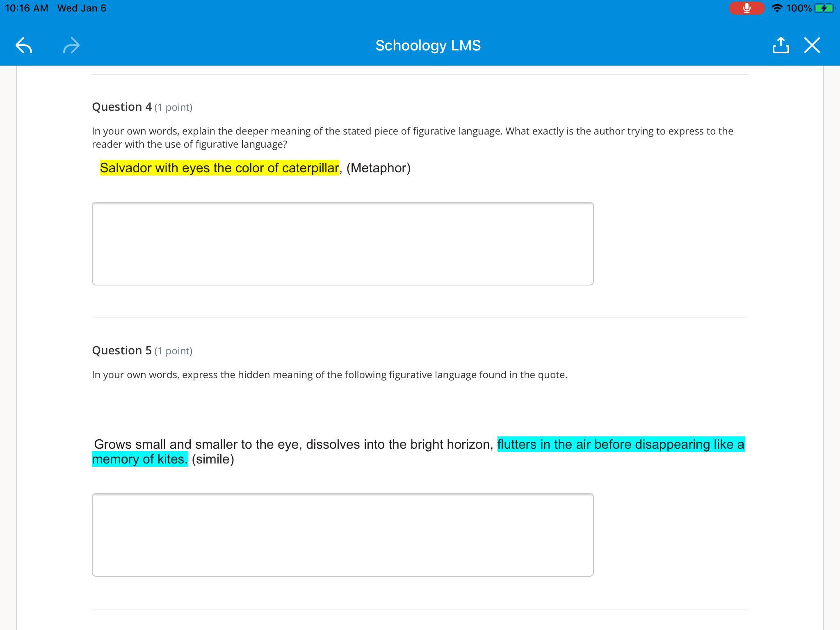Tap the forward arrow icon

click(71, 45)
